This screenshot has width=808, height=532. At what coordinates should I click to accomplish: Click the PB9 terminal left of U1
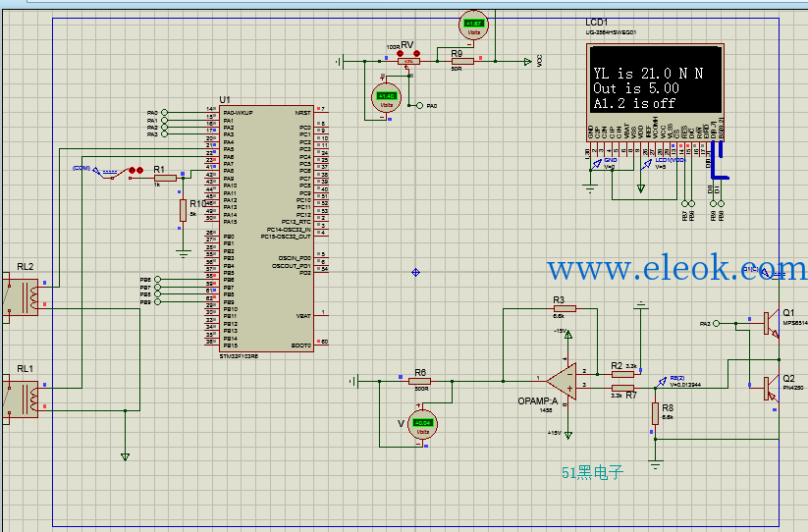158,301
